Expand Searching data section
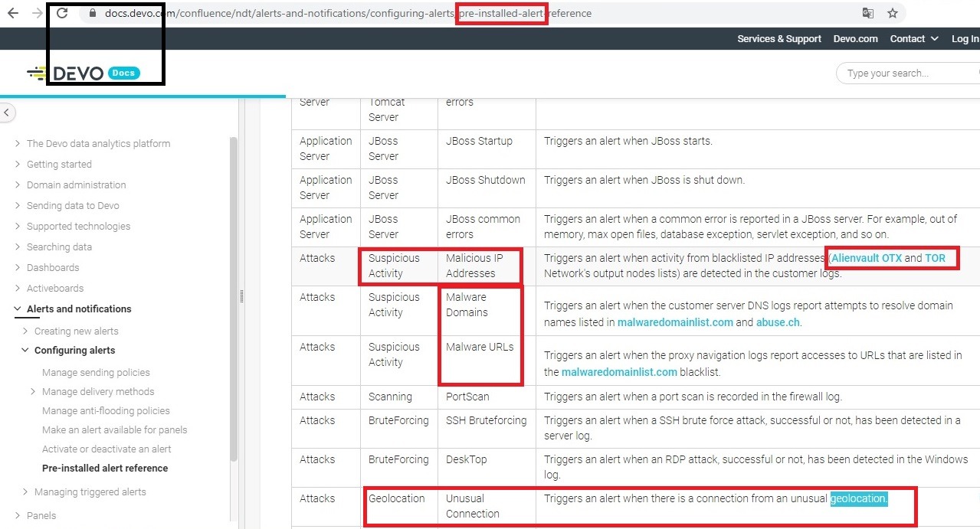The height and width of the screenshot is (529, 980). [x=18, y=247]
